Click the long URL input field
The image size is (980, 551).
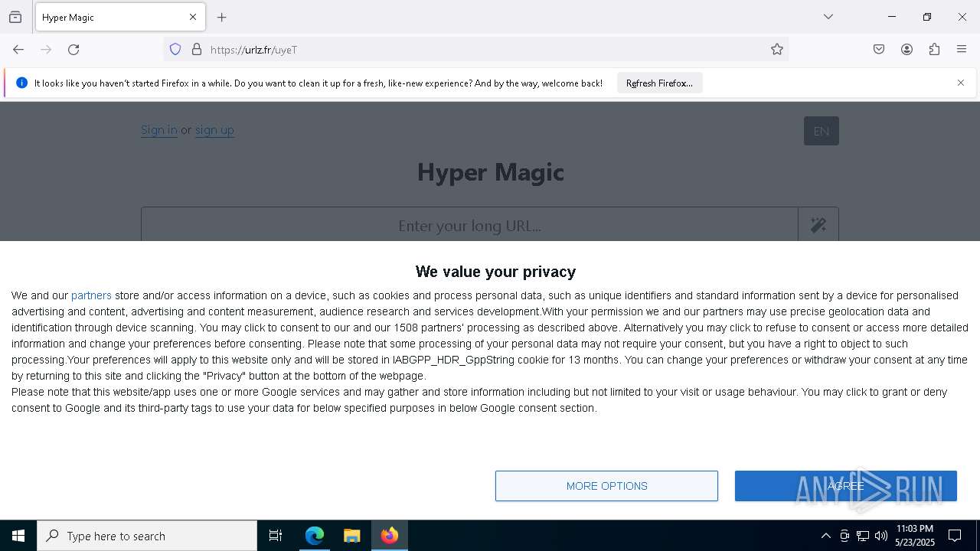[x=469, y=225]
